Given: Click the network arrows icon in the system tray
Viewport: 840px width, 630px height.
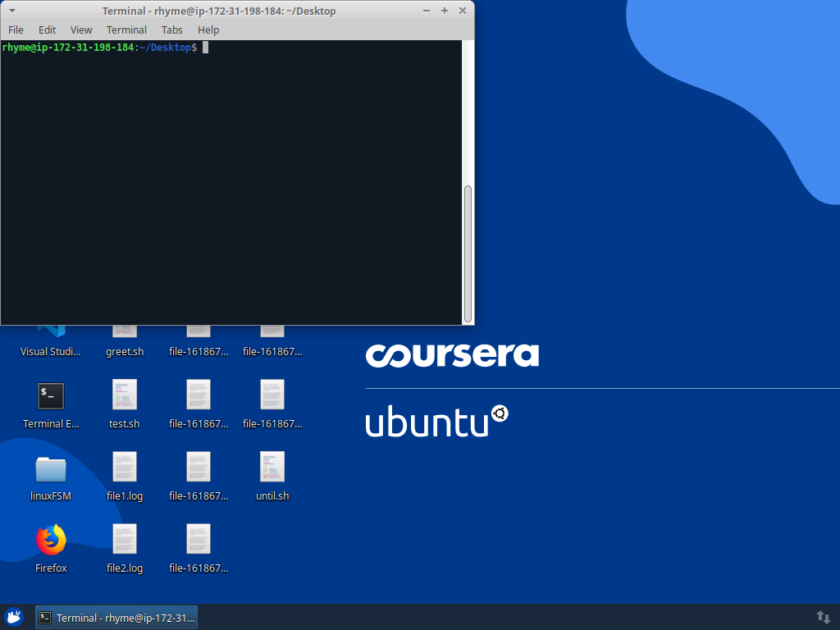Looking at the screenshot, I should click(824, 618).
